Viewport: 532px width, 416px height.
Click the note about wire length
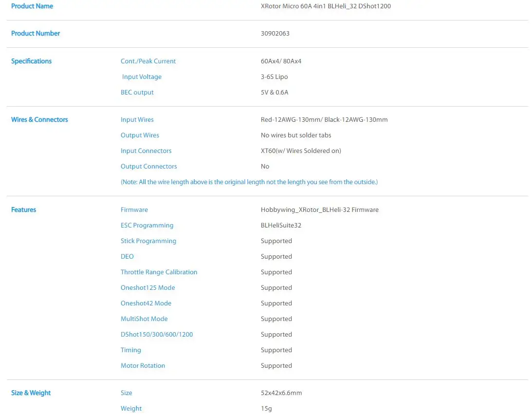249,182
